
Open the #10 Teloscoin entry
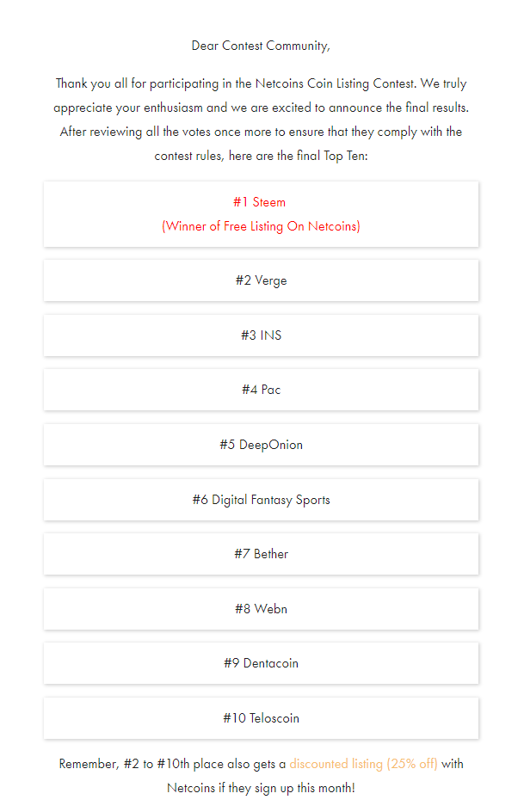tap(261, 717)
